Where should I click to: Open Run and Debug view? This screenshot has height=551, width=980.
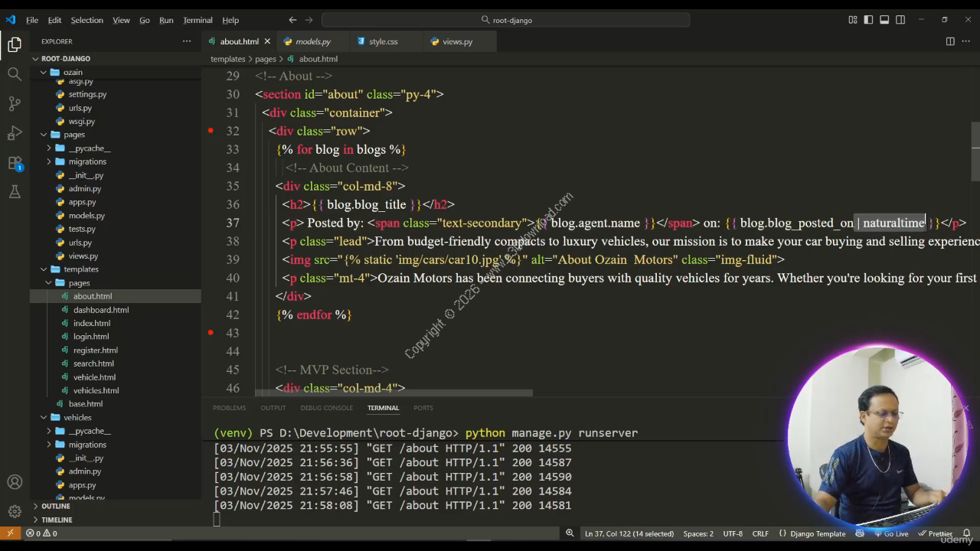15,133
